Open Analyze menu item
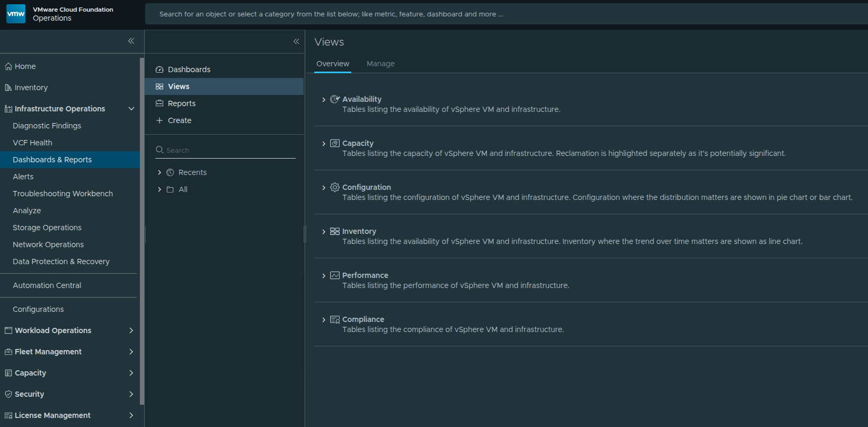868x427 pixels. 69,211
